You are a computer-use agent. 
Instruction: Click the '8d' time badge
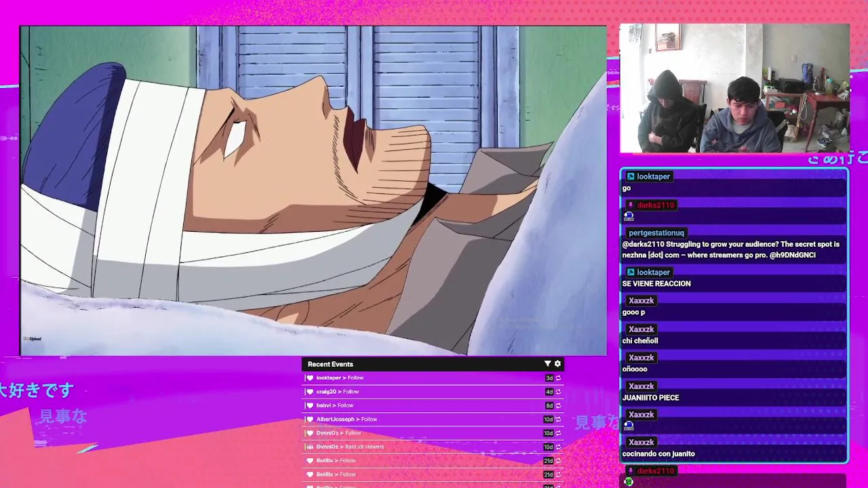(x=549, y=406)
